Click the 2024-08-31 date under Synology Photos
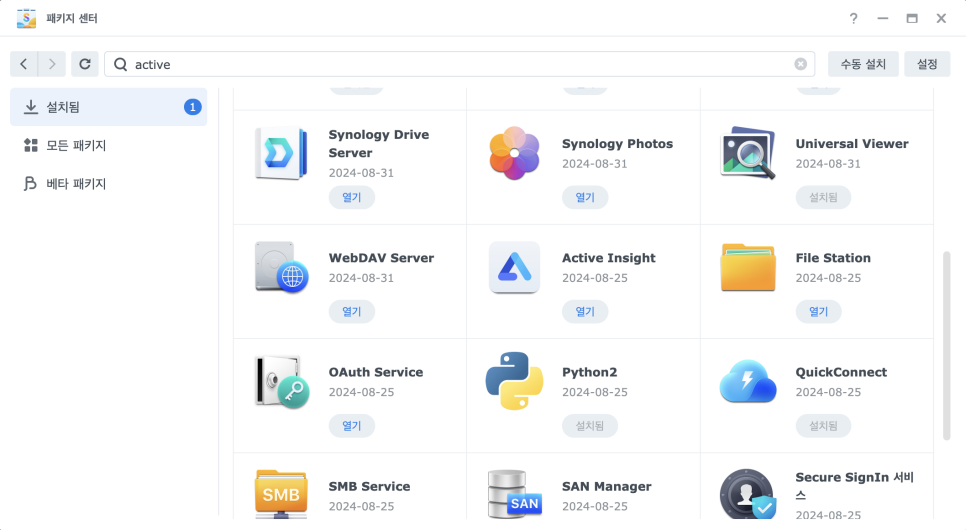The image size is (966, 530). tap(595, 164)
